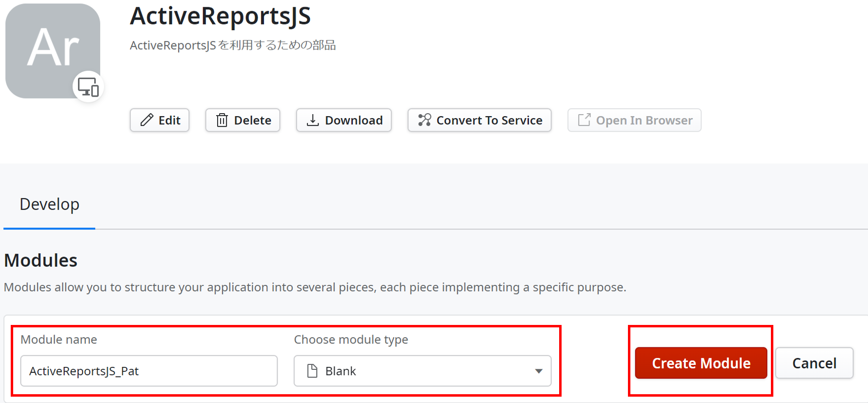The width and height of the screenshot is (868, 403).
Task: Click the Edit button
Action: pyautogui.click(x=160, y=120)
